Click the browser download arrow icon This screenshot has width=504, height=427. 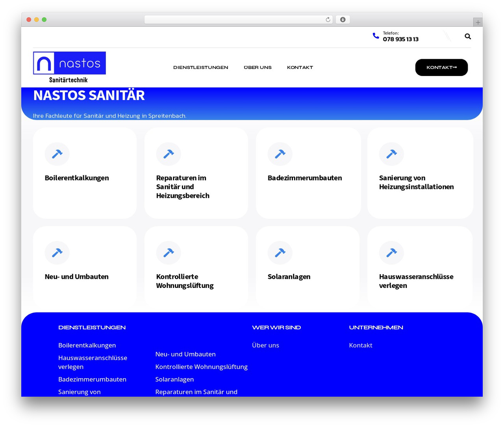point(343,20)
